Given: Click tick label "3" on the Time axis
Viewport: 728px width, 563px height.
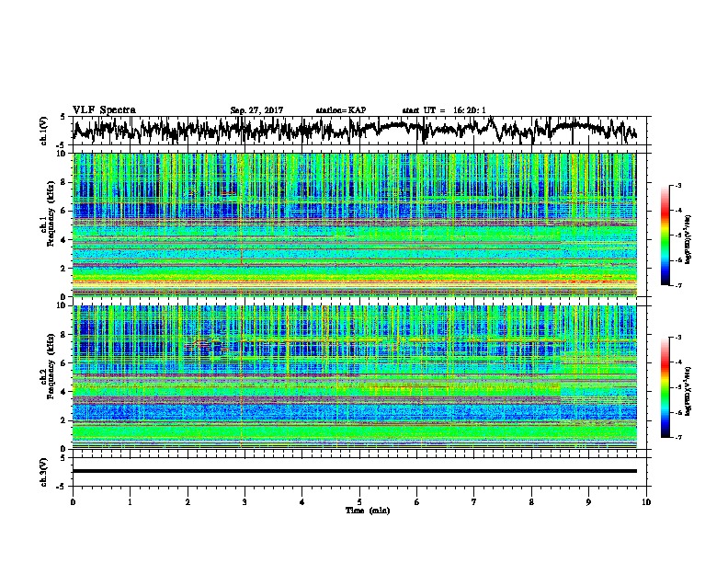Looking at the screenshot, I should tap(245, 502).
